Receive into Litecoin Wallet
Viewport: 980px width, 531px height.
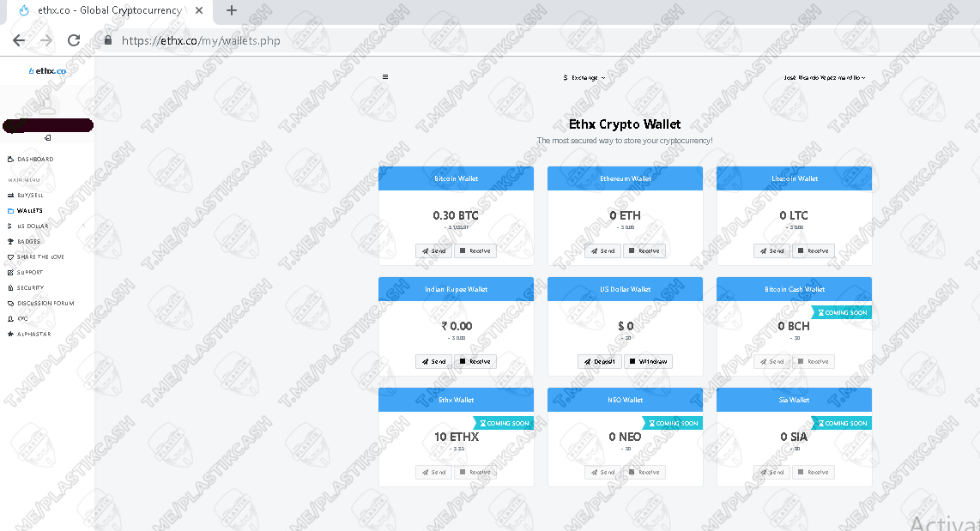tap(814, 250)
